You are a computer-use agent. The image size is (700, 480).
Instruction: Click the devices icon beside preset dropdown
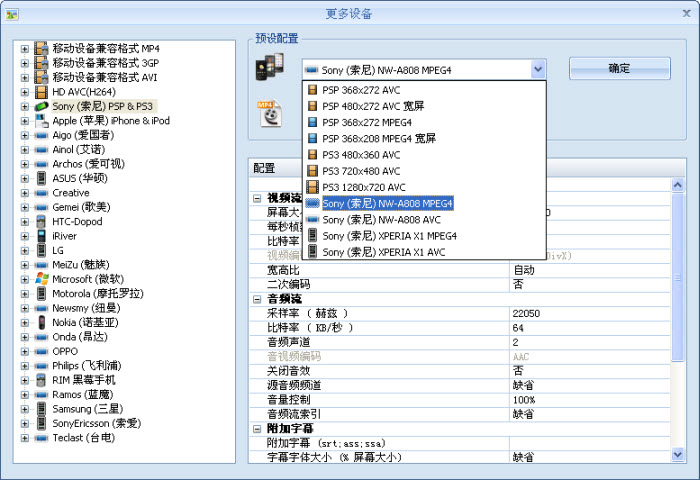[x=268, y=69]
